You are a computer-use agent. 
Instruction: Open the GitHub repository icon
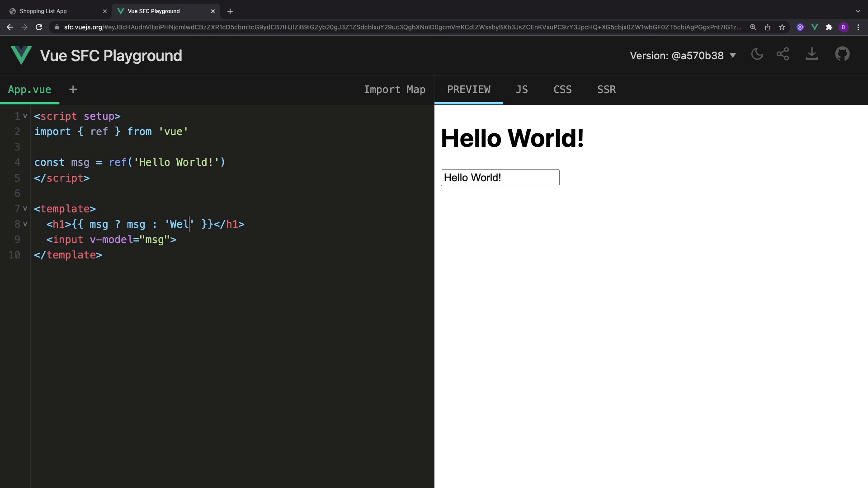click(x=842, y=55)
